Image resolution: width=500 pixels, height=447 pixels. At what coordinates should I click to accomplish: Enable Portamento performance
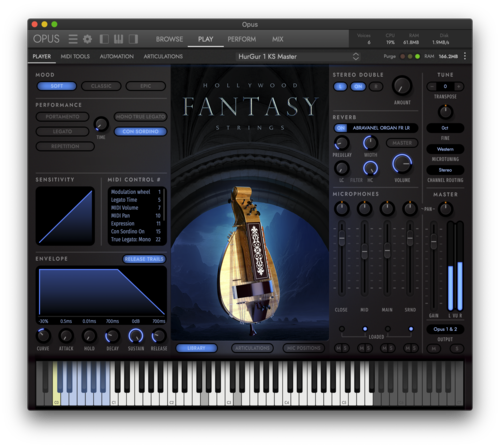tap(62, 117)
